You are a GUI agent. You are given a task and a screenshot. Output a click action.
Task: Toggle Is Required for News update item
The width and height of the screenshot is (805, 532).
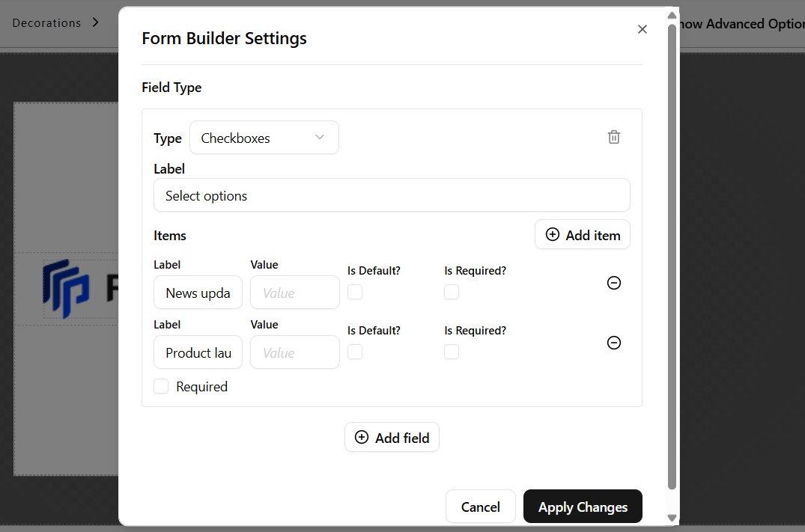click(452, 292)
